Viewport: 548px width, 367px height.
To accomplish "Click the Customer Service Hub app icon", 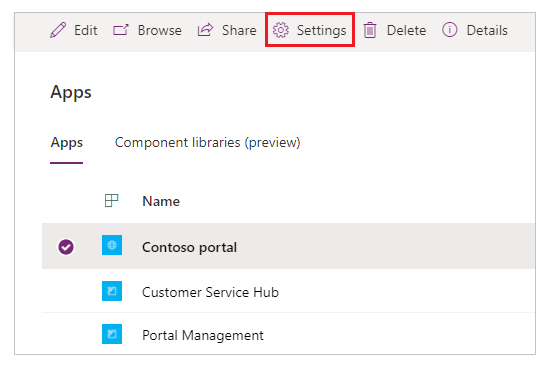I will tap(112, 291).
